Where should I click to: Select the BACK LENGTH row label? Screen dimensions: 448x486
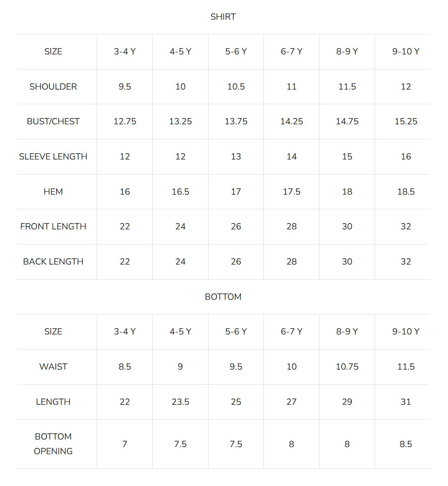53,262
